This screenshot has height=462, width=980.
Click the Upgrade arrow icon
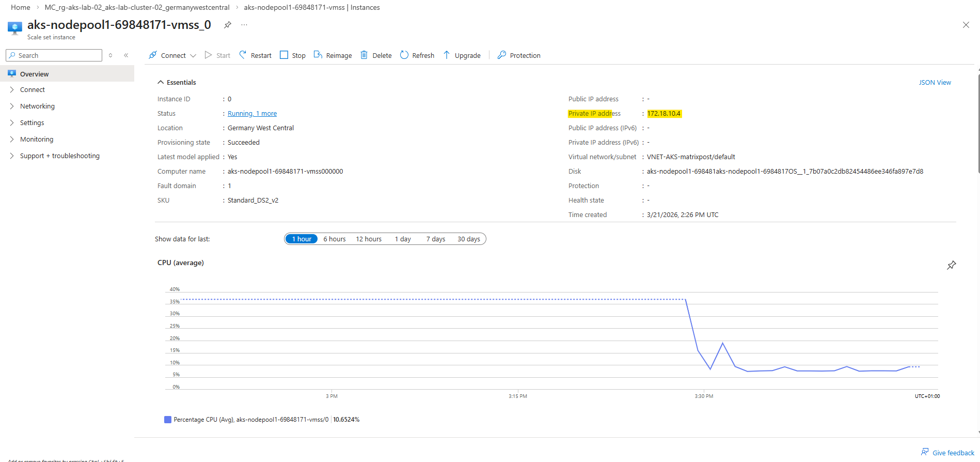(x=447, y=55)
